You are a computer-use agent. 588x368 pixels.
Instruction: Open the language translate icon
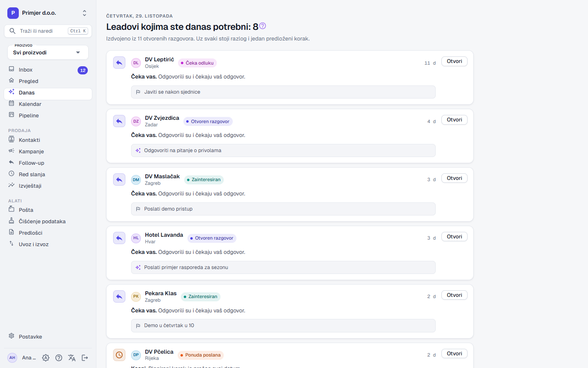tap(72, 358)
